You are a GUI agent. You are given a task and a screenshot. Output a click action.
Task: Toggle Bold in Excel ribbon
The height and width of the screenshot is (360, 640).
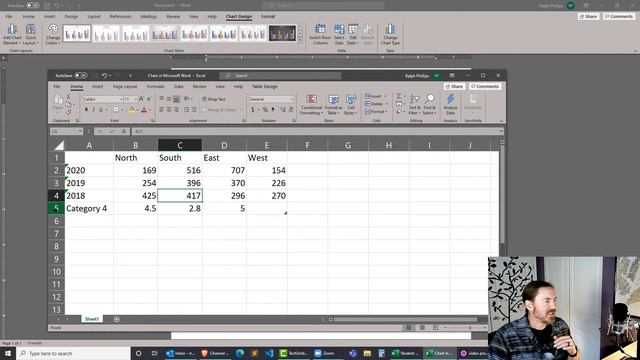[86, 110]
